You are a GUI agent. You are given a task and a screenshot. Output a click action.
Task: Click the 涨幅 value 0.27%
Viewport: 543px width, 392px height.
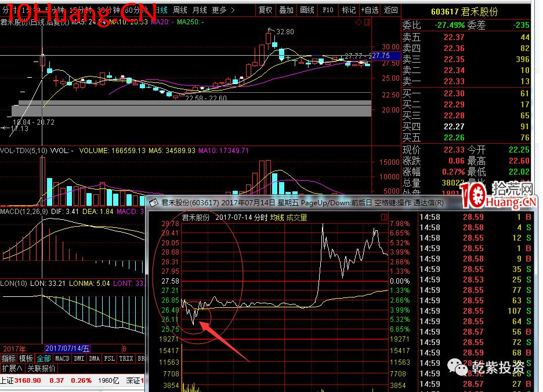(453, 172)
